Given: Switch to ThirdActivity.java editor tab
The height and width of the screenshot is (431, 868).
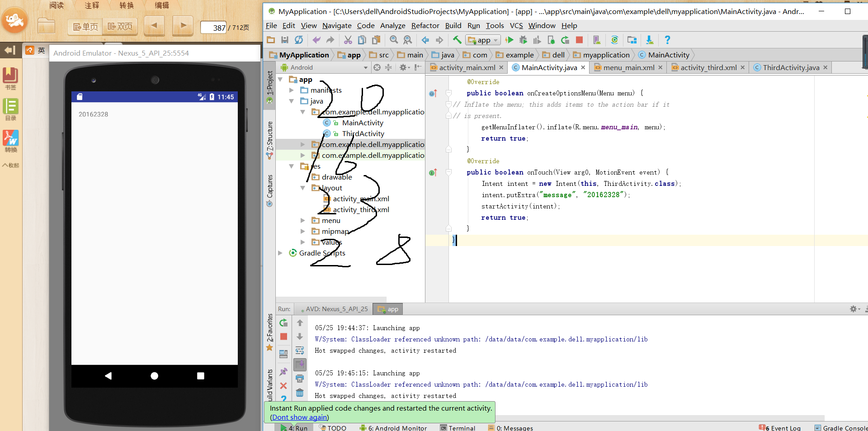Looking at the screenshot, I should click(791, 67).
